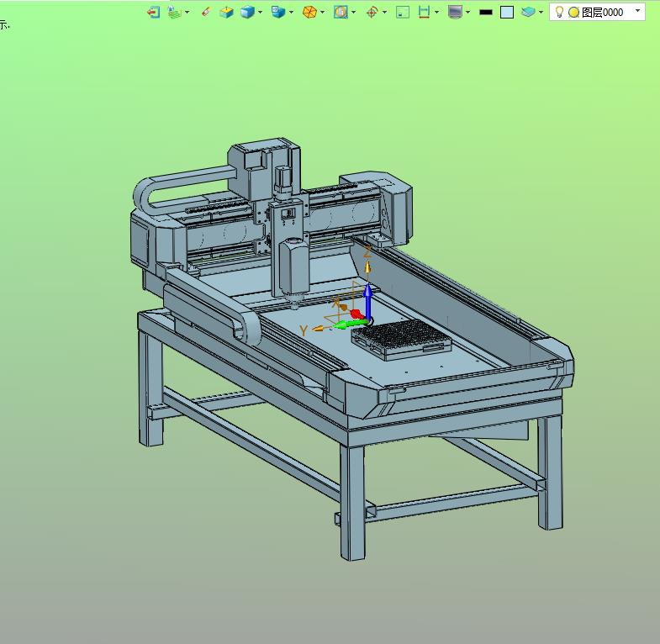Click the red crosshair target icon
Viewport: 660px width, 644px height.
pyautogui.click(x=372, y=13)
